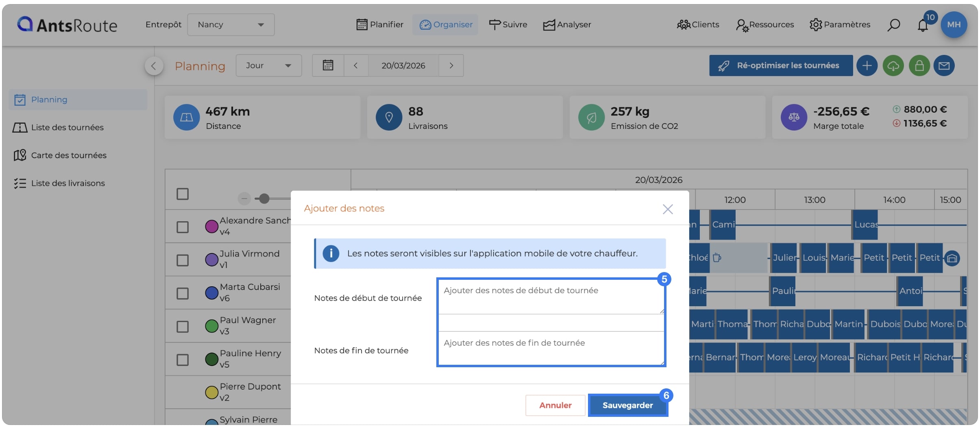This screenshot has height=427, width=980.
Task: Click the blue plus add button
Action: (x=867, y=65)
